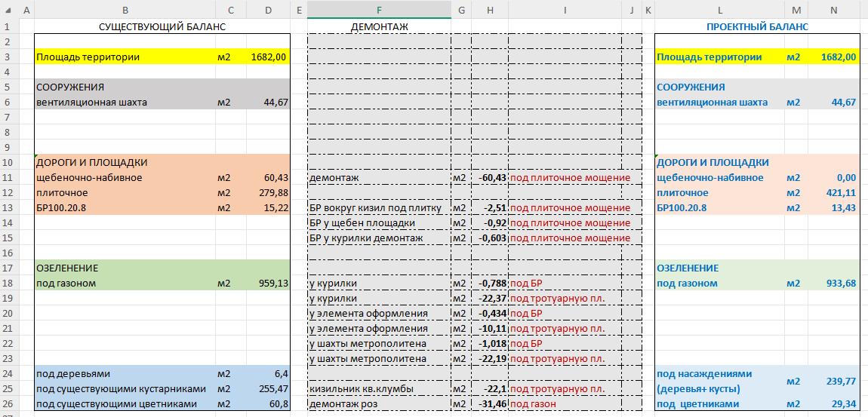Click row 10 header number
868x417 pixels.
pyautogui.click(x=8, y=163)
